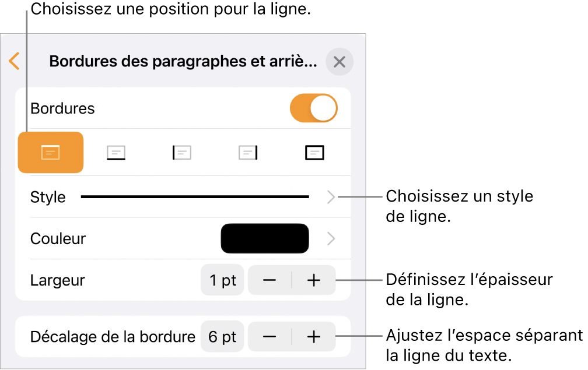Image resolution: width=588 pixels, height=370 pixels.
Task: Increase Décalage de la bordure with plus
Action: tap(314, 336)
